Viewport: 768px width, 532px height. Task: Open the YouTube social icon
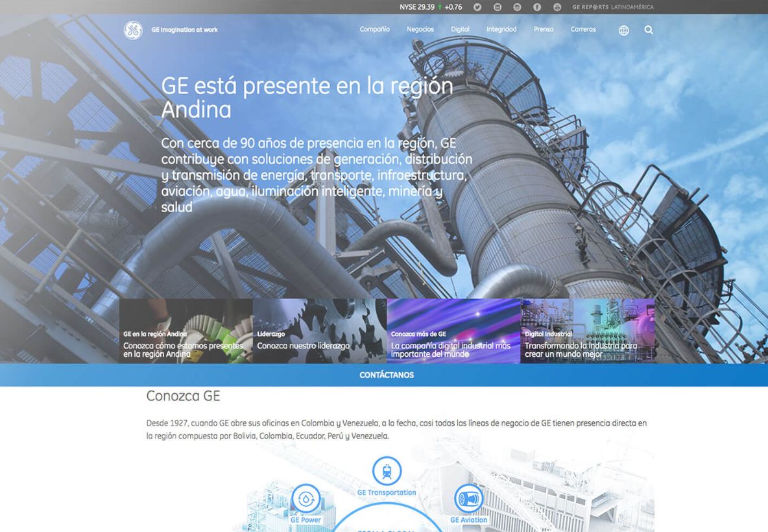[x=557, y=7]
